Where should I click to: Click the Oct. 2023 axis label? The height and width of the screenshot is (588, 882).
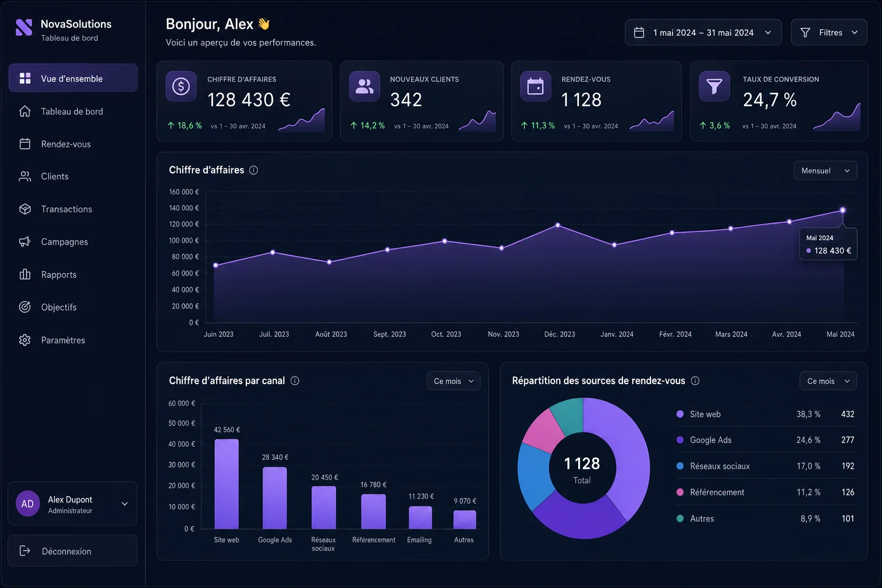pyautogui.click(x=446, y=334)
